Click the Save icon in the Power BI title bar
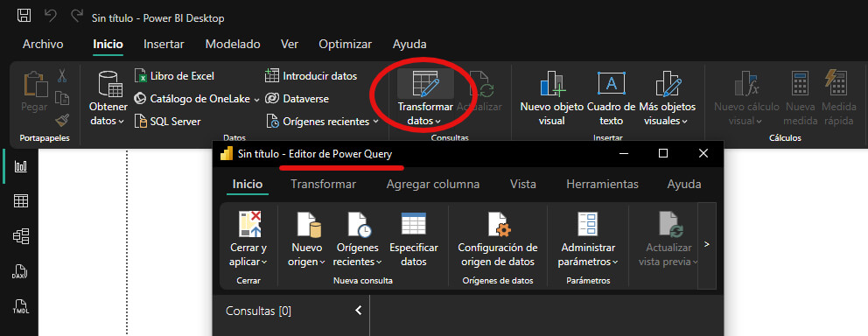 [24, 16]
